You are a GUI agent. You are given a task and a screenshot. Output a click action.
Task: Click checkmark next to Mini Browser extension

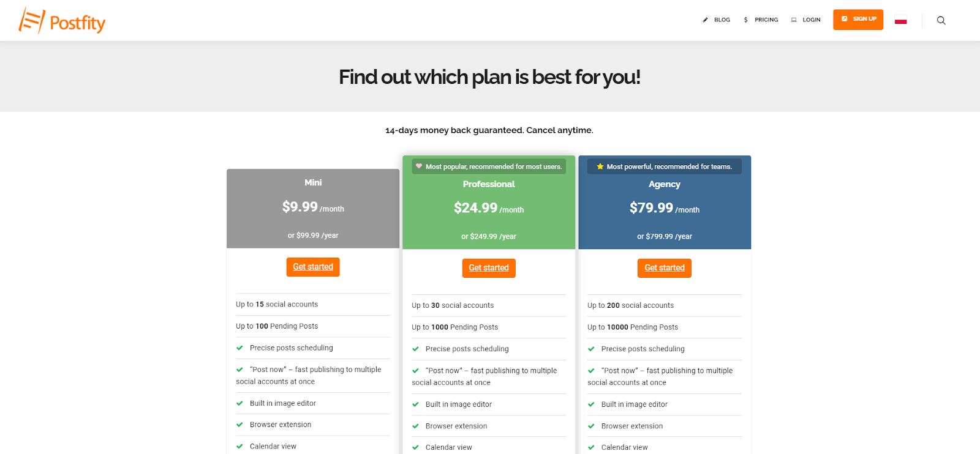[x=239, y=425]
